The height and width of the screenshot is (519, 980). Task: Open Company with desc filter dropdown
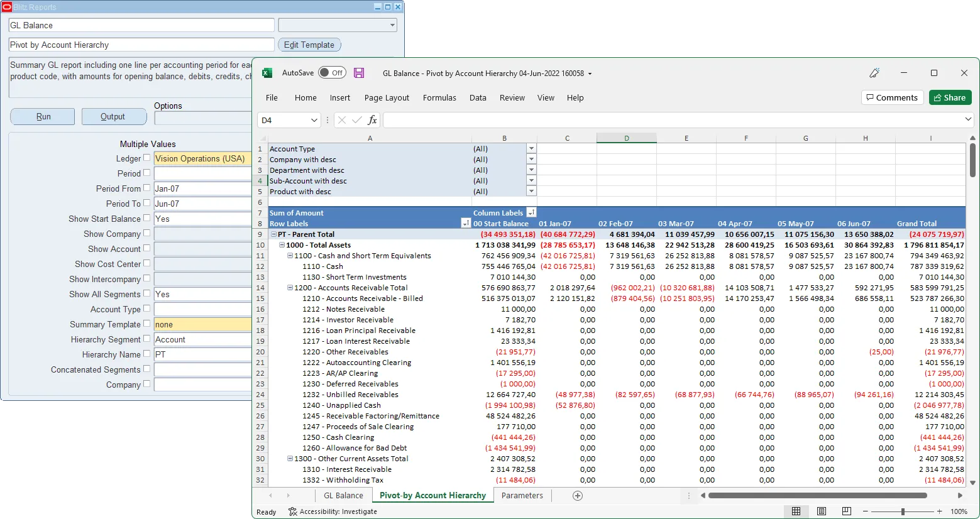(x=531, y=160)
